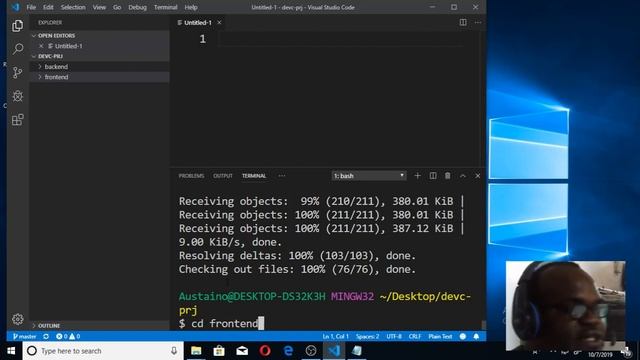The height and width of the screenshot is (360, 640).
Task: Click the Windows taskbar search box
Action: click(103, 351)
